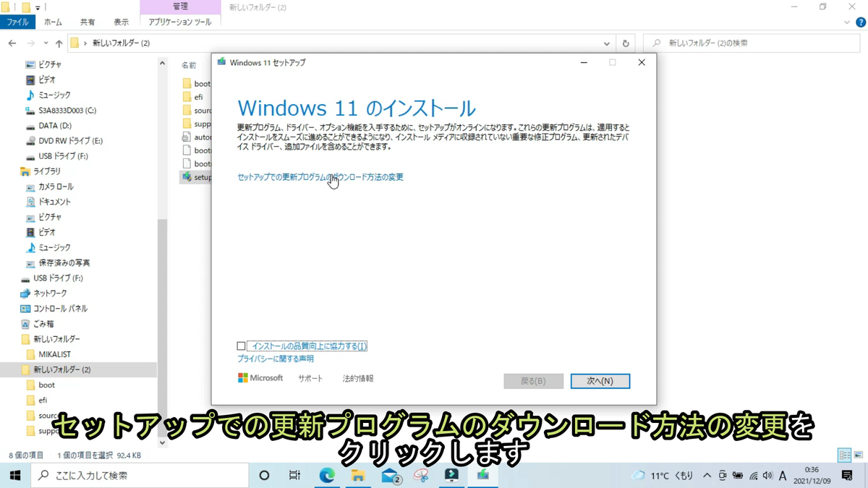Refresh the Explorer address bar
868x488 pixels.
tap(626, 43)
